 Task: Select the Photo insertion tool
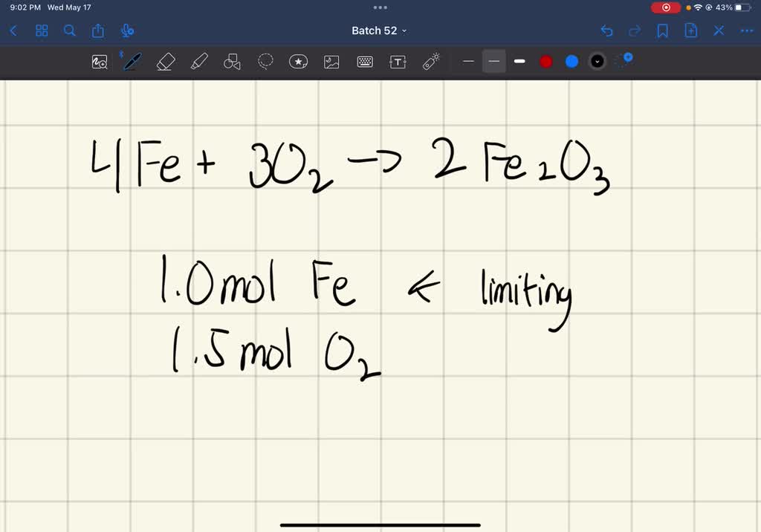coord(331,62)
